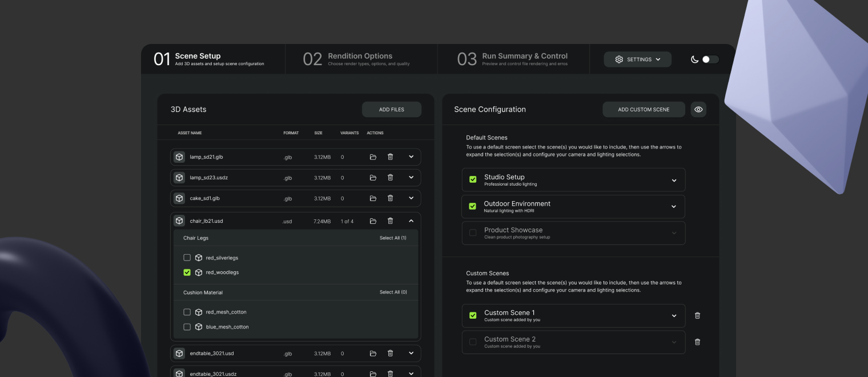Image resolution: width=868 pixels, height=377 pixels.
Task: Delete Custom Scene 1
Action: (x=697, y=316)
